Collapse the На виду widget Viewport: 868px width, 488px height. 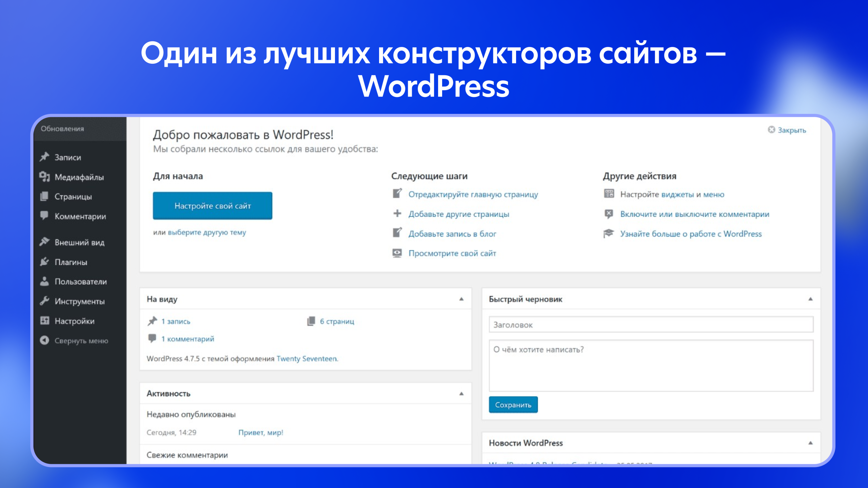point(461,299)
